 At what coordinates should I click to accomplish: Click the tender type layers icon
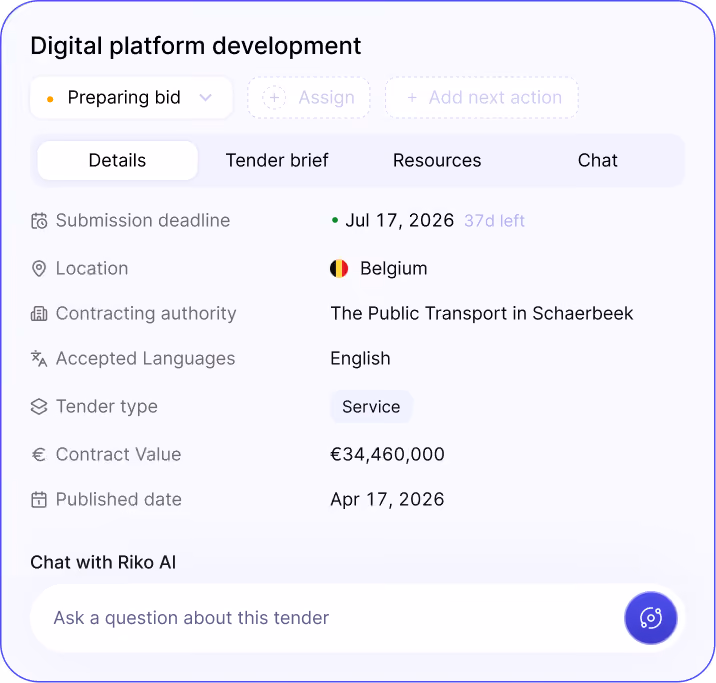39,406
